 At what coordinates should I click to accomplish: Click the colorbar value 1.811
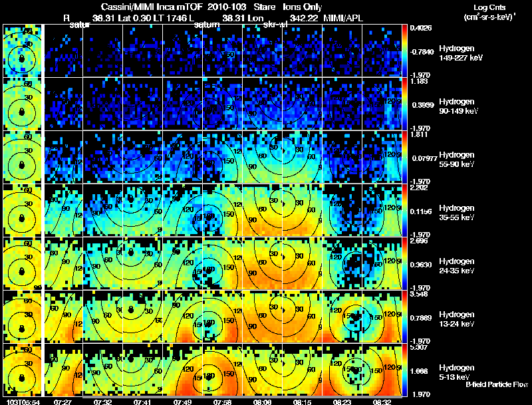(x=419, y=134)
